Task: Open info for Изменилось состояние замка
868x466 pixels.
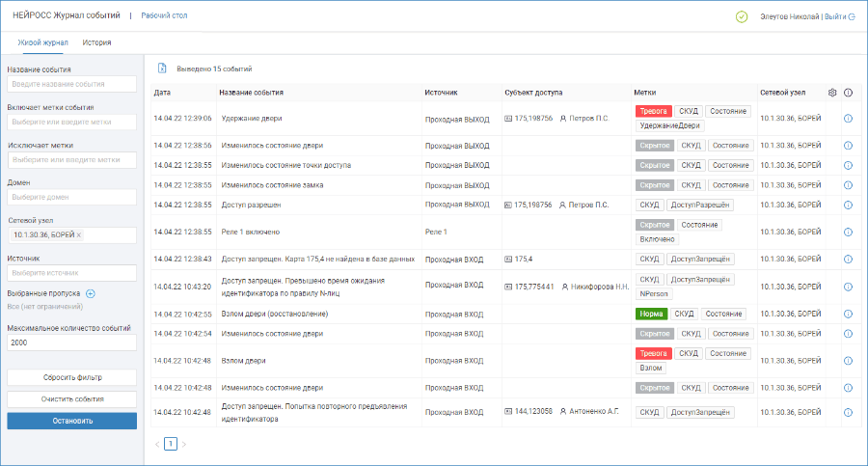Action: click(848, 185)
